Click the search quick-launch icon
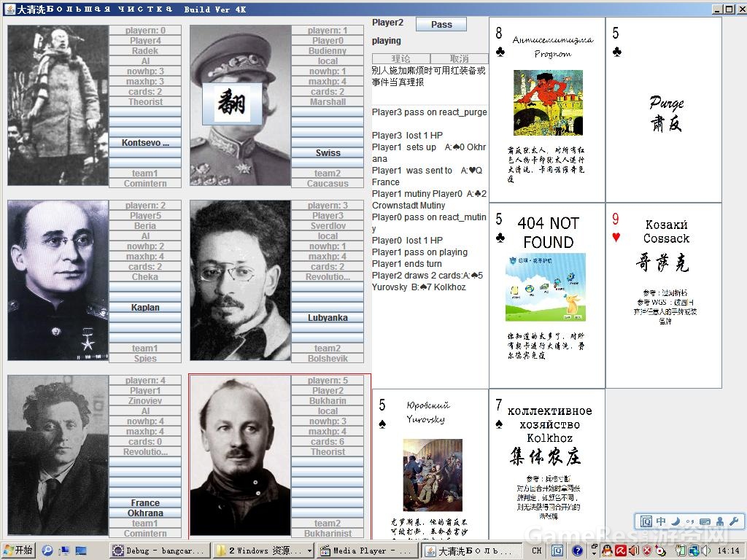This screenshot has height=560, width=747. (x=47, y=551)
